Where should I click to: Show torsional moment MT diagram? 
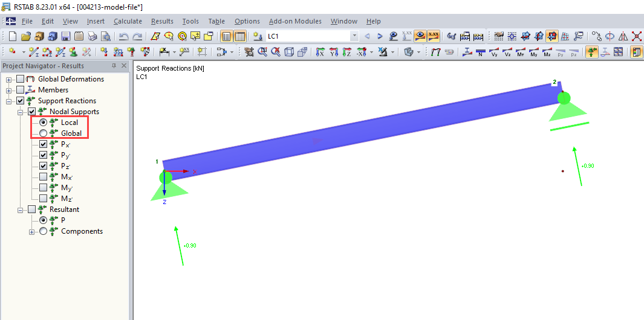click(521, 52)
